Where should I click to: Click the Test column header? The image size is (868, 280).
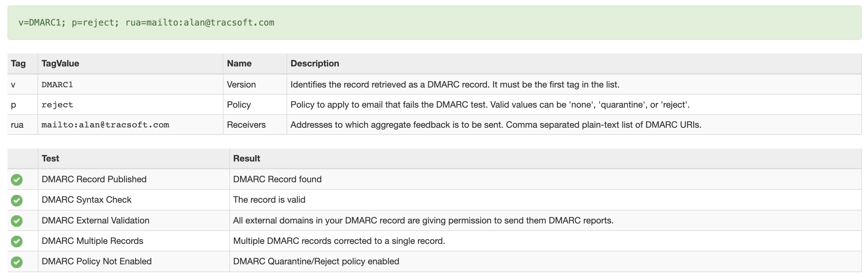coord(50,159)
